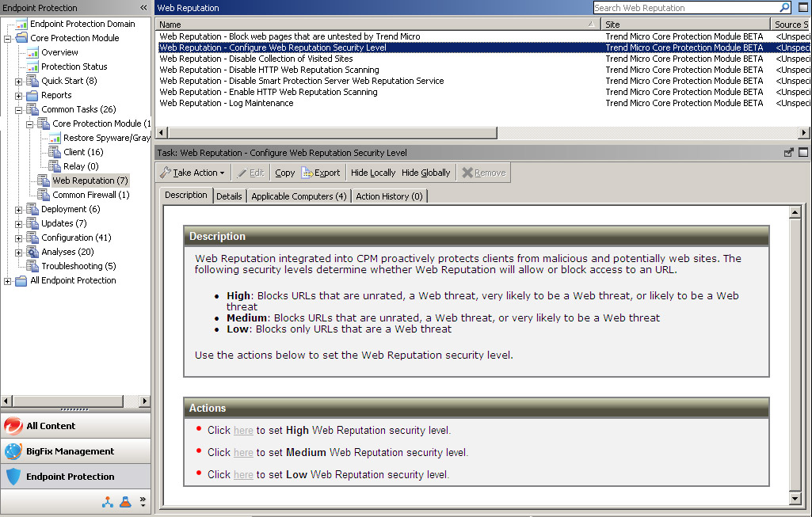Expand the All Endpoint Protection node
The height and width of the screenshot is (517, 812).
coord(8,282)
